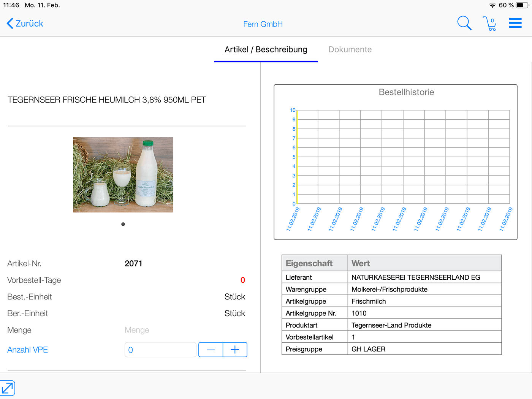
Task: Tap the Vorbestell-Tage label
Action: pos(34,280)
